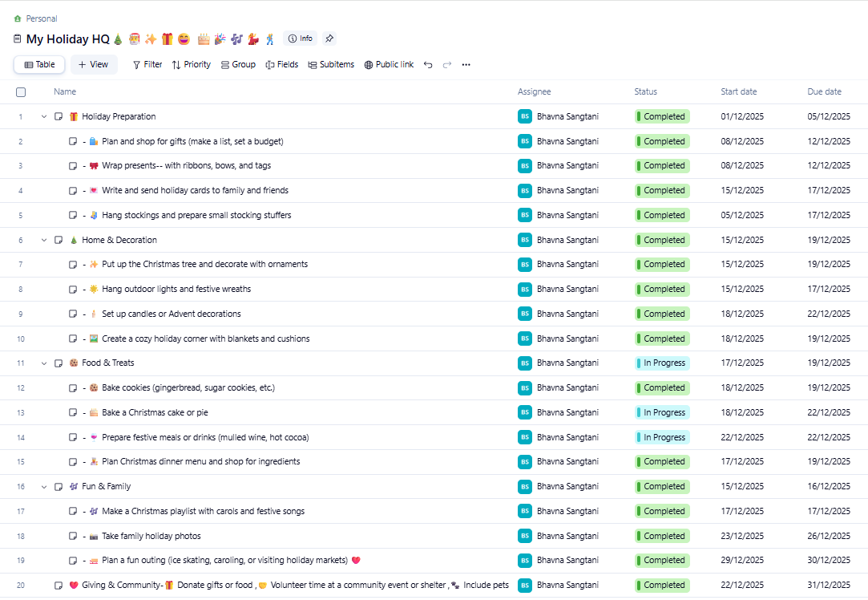Image resolution: width=868 pixels, height=600 pixels.
Task: Click the Info button beside the title
Action: (x=301, y=39)
